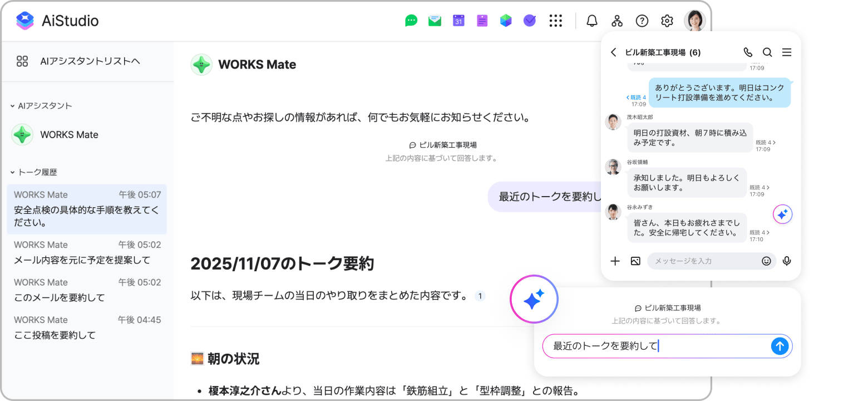Viewport: 868px width, 401px height.
Task: Open the mail app icon
Action: [x=435, y=21]
